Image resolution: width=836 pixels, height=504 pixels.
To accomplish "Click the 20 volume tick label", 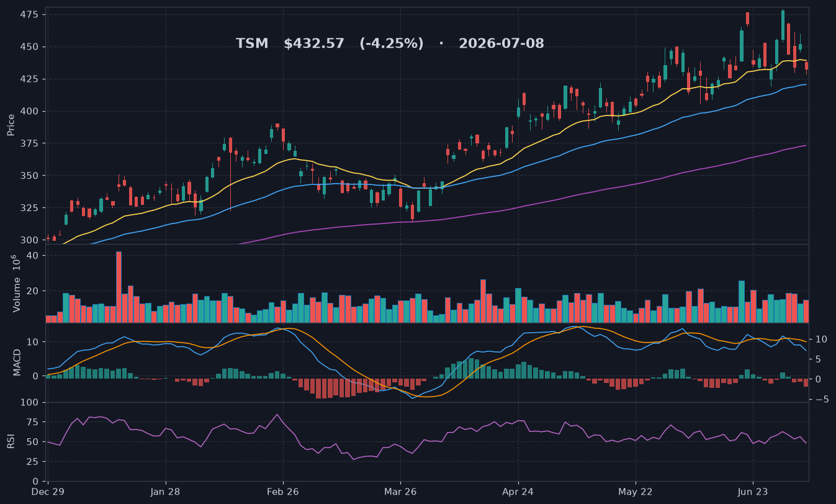I will pos(34,290).
